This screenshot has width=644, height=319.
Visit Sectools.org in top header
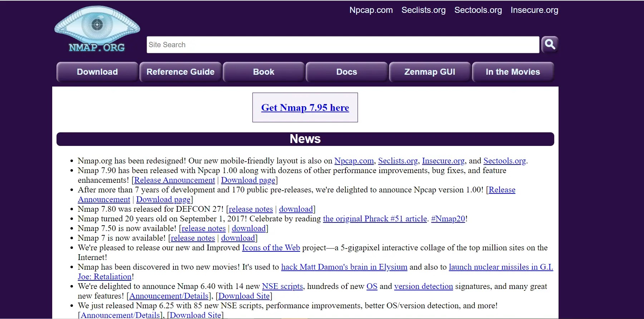pos(478,10)
